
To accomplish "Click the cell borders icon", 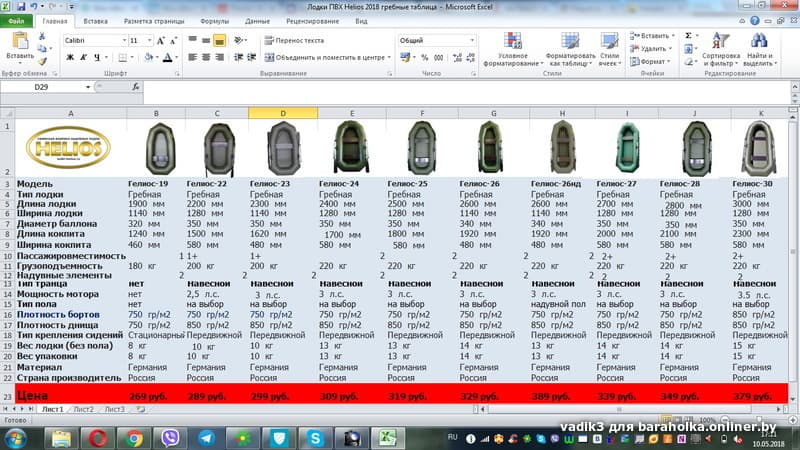I will click(122, 57).
